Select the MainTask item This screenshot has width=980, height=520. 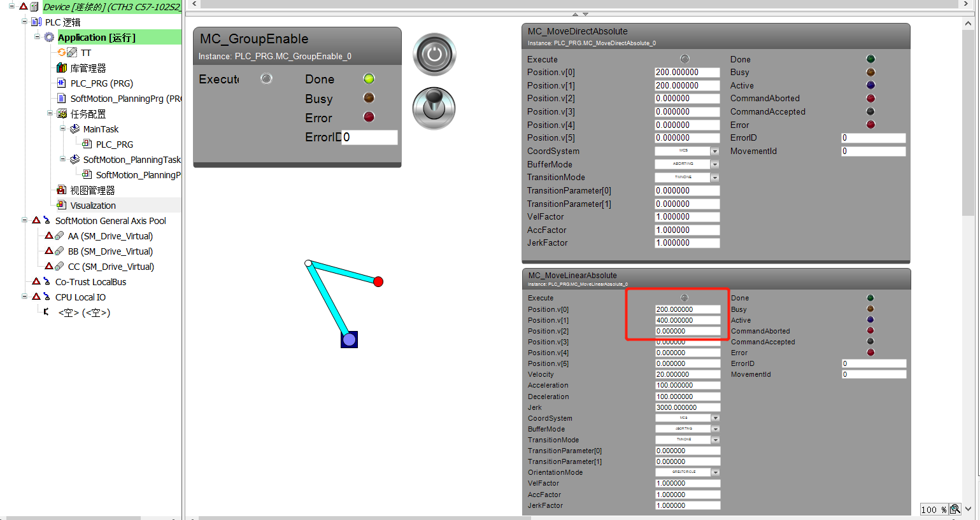tap(101, 129)
